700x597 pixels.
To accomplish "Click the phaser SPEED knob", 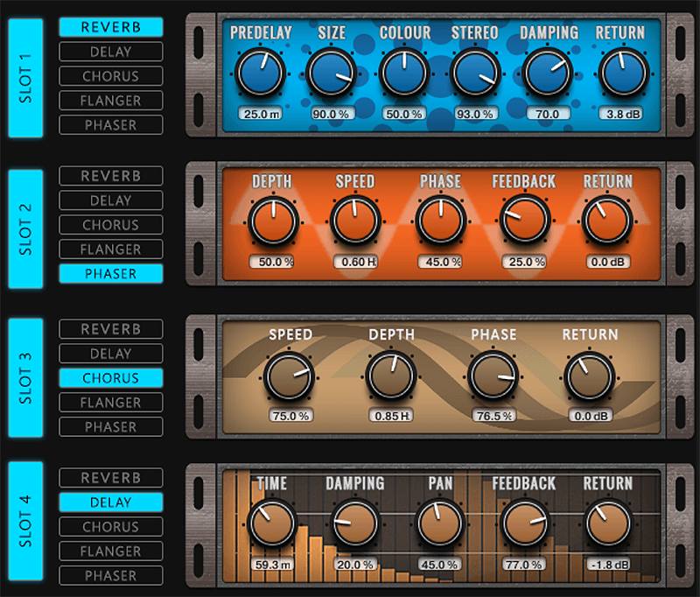I will tap(355, 221).
